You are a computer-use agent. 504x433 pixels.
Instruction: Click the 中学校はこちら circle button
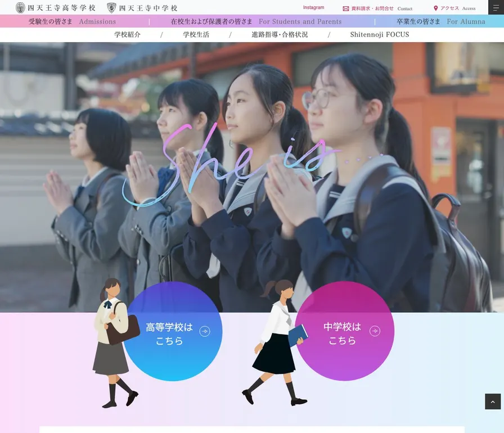point(345,331)
